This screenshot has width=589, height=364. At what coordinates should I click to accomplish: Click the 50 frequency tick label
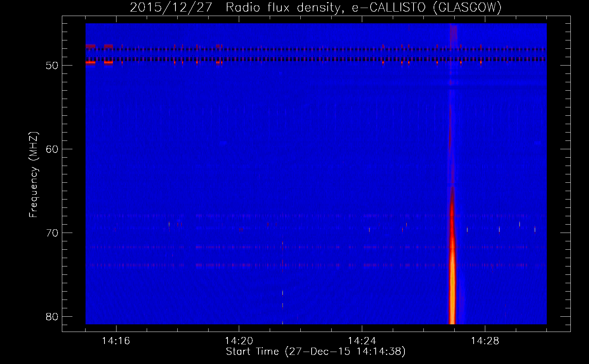pos(52,66)
